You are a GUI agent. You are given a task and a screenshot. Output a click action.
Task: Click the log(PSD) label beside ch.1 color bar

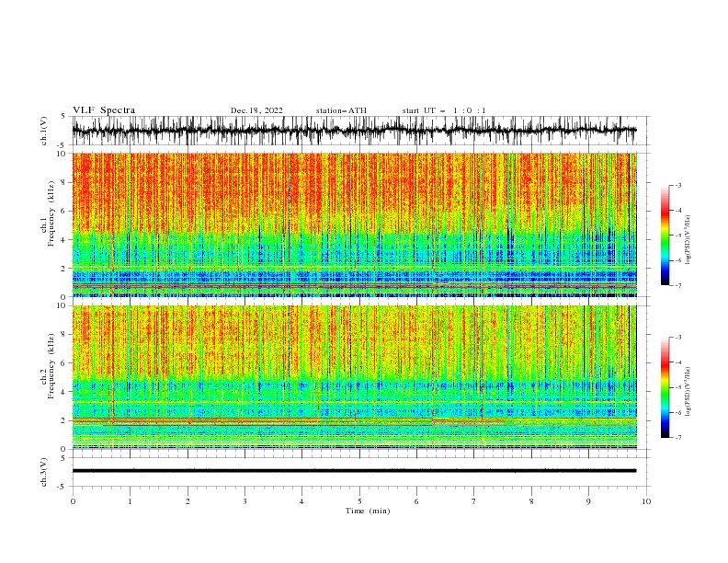coord(688,239)
